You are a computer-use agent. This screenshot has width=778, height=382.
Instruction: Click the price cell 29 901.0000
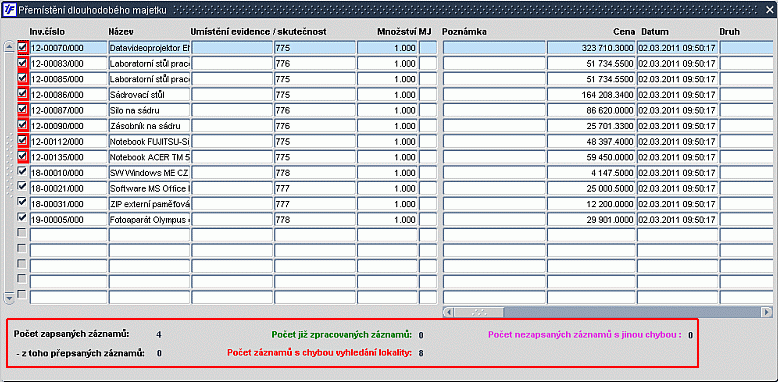tap(591, 219)
